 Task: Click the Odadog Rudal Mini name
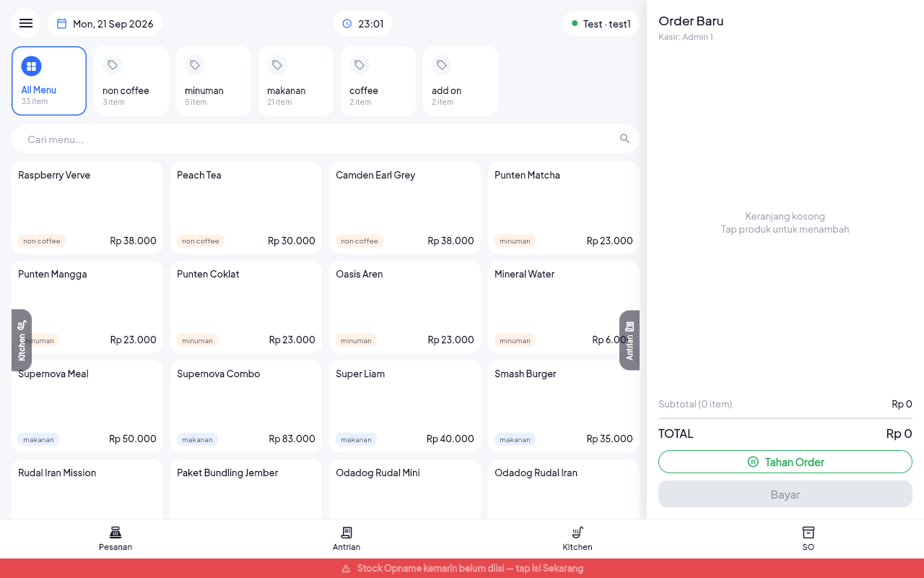(378, 473)
